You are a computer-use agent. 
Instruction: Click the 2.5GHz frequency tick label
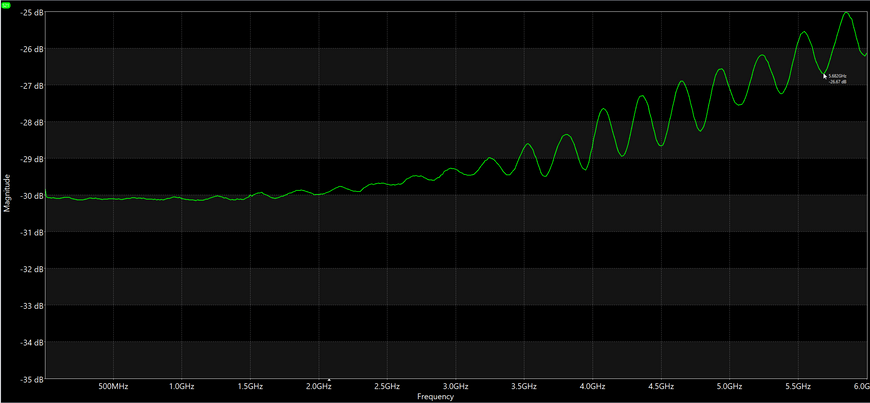[x=387, y=386]
